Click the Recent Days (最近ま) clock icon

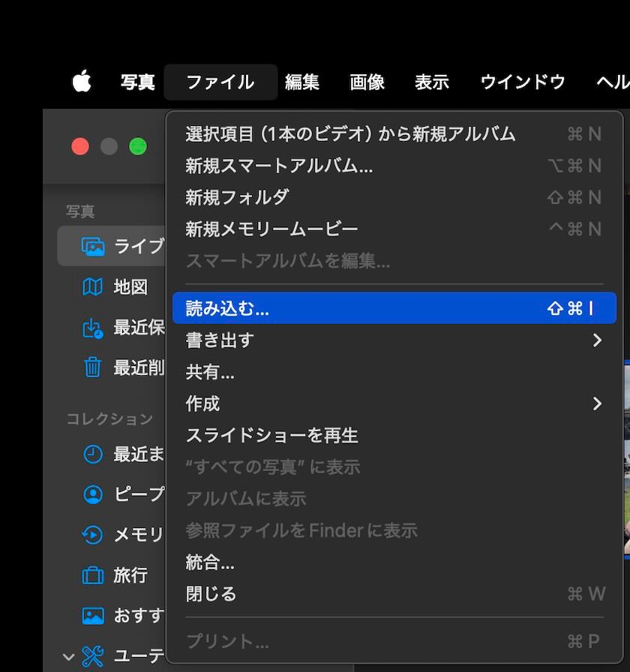pyautogui.click(x=92, y=454)
